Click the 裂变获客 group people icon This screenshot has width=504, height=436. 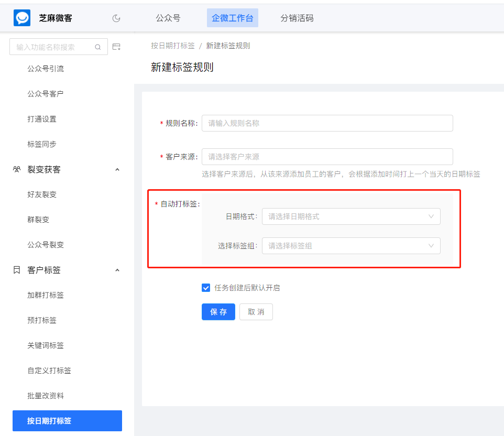point(17,169)
